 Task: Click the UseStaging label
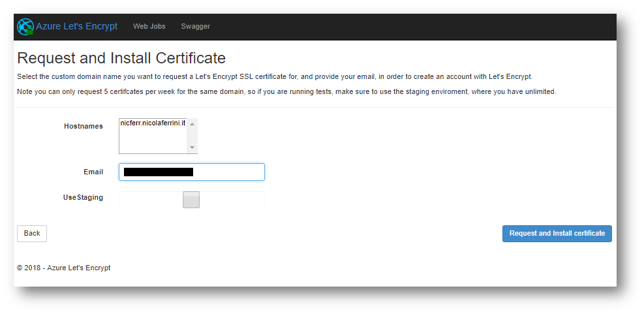[x=83, y=197]
